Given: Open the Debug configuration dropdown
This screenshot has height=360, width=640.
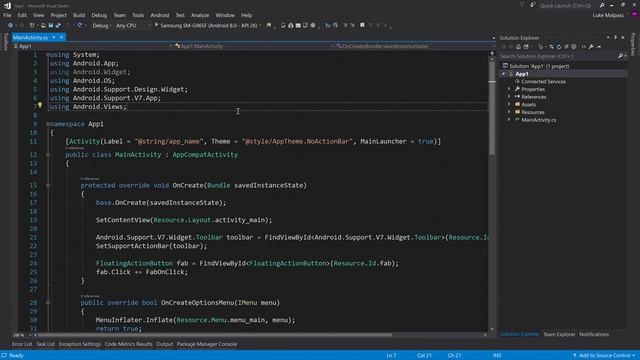Looking at the screenshot, I should tap(111, 25).
